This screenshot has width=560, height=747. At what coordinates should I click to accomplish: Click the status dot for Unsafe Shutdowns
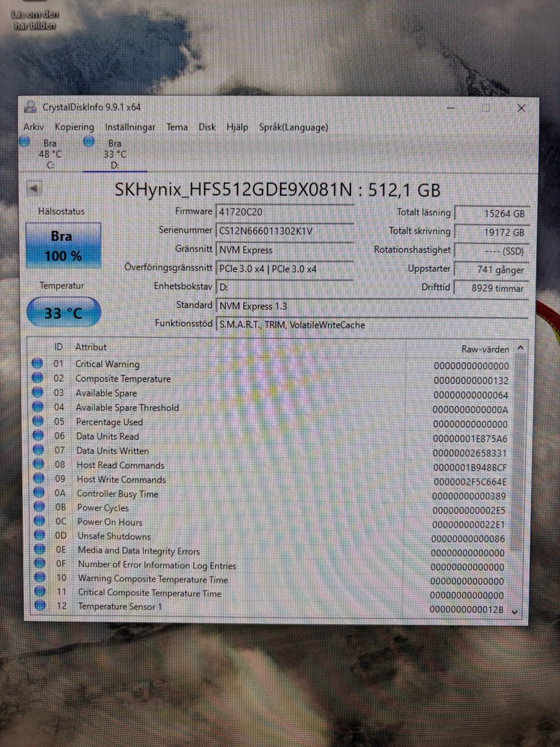pyautogui.click(x=40, y=535)
